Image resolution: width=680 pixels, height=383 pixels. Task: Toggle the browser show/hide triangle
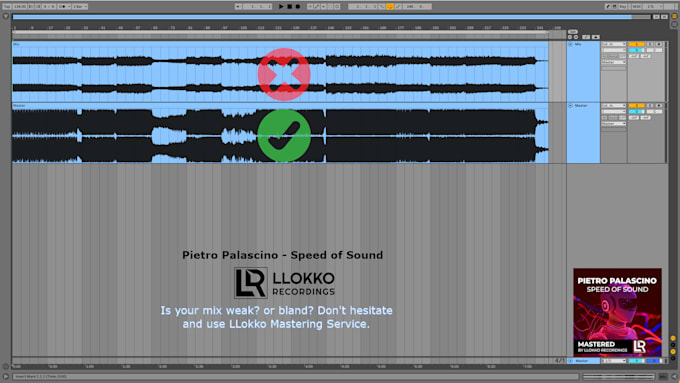click(6, 16)
